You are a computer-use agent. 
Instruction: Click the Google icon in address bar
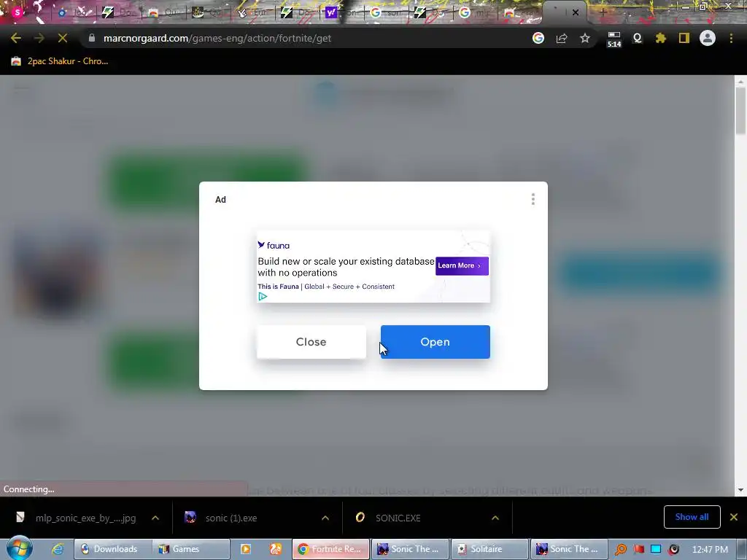(538, 38)
